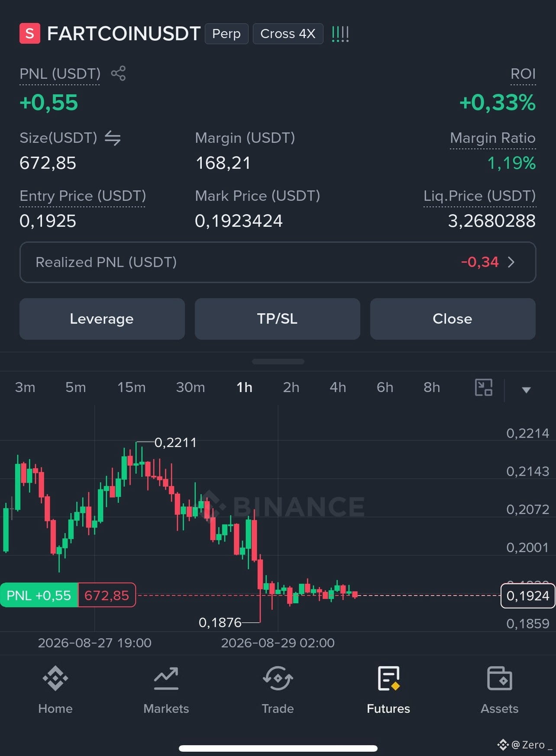The image size is (556, 756).
Task: Tap the green signal bars indicator
Action: (x=340, y=34)
